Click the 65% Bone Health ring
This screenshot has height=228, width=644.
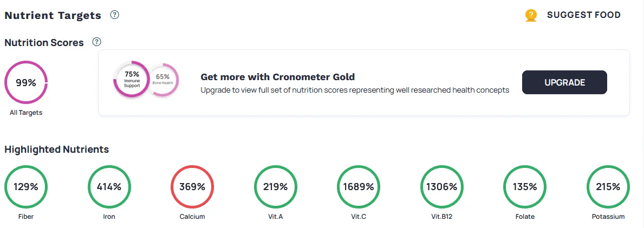[x=164, y=80]
